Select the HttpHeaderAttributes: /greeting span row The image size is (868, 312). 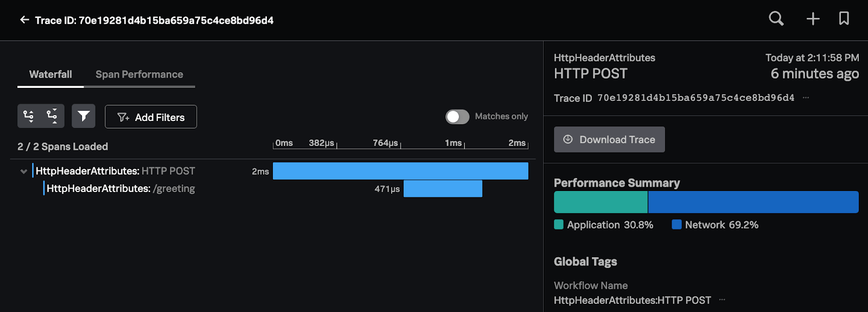tap(120, 189)
